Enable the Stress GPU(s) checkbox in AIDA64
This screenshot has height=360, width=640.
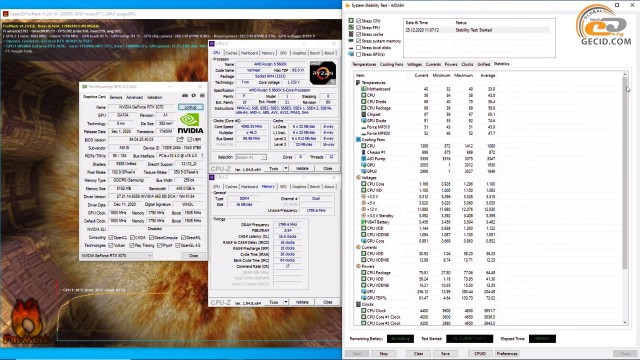pos(358,54)
